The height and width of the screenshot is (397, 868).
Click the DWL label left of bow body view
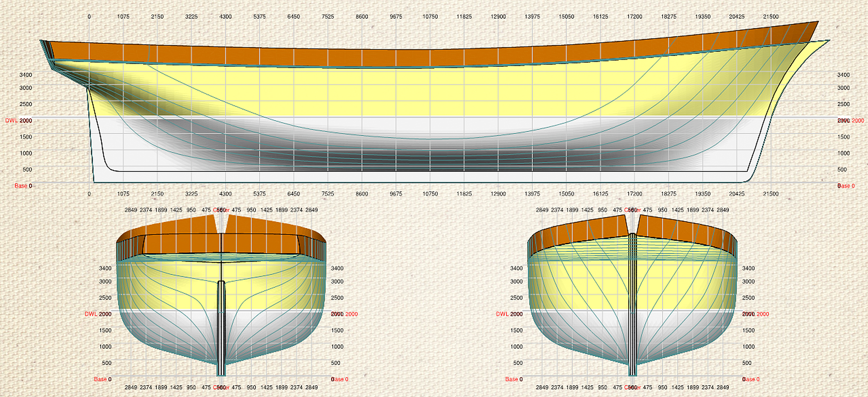click(502, 314)
